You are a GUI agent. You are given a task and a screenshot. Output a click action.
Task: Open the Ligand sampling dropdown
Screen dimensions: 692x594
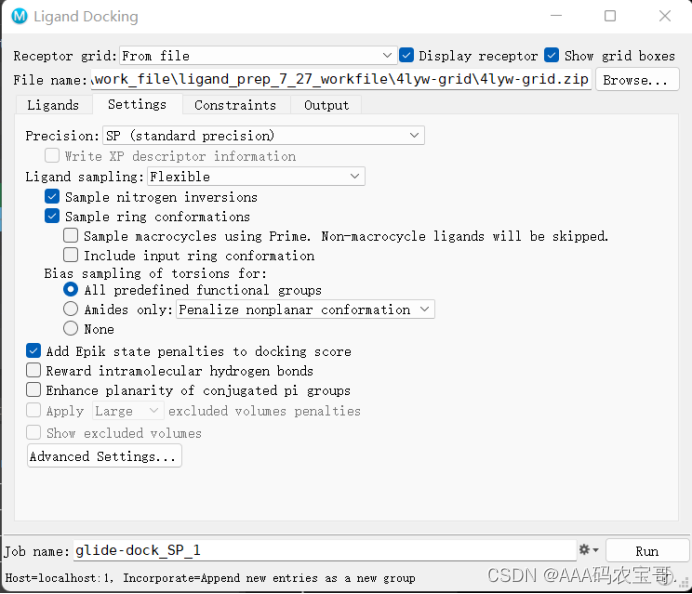[256, 176]
